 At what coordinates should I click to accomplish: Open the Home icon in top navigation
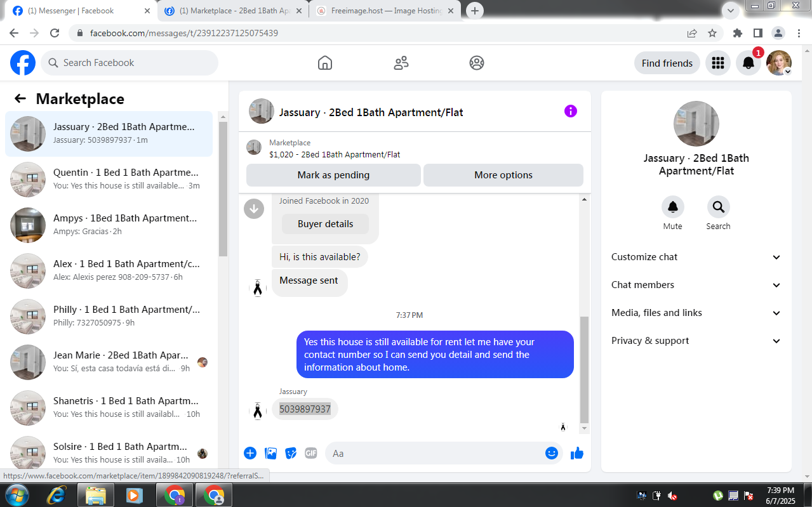(325, 63)
